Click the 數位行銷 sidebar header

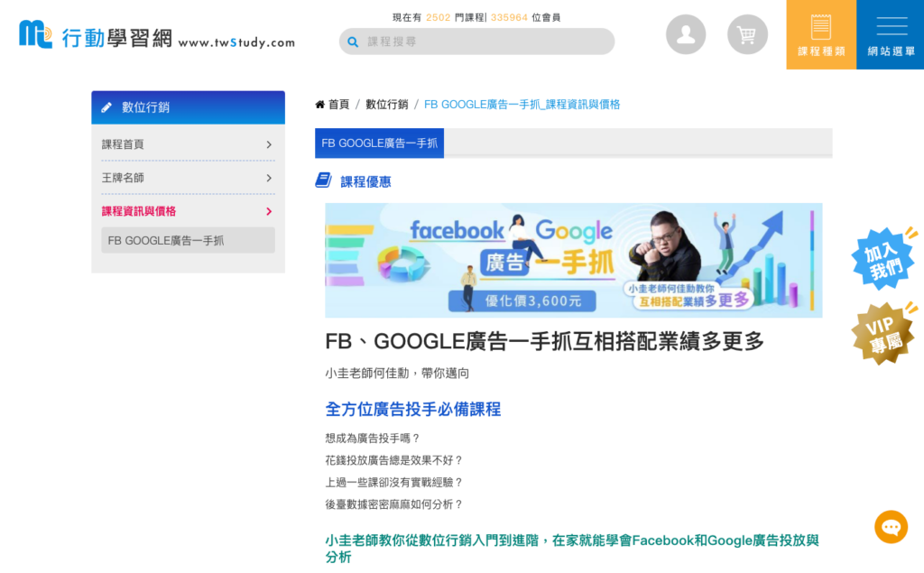pos(188,107)
